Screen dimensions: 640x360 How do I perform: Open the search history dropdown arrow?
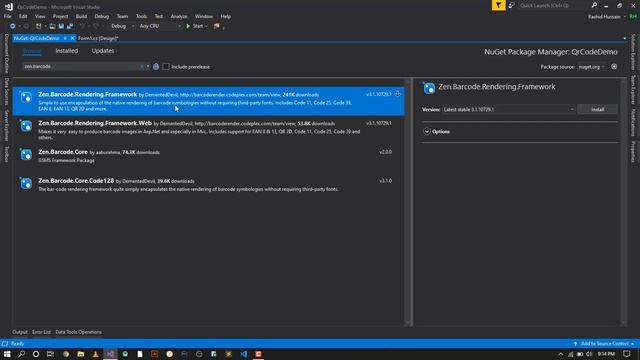148,67
